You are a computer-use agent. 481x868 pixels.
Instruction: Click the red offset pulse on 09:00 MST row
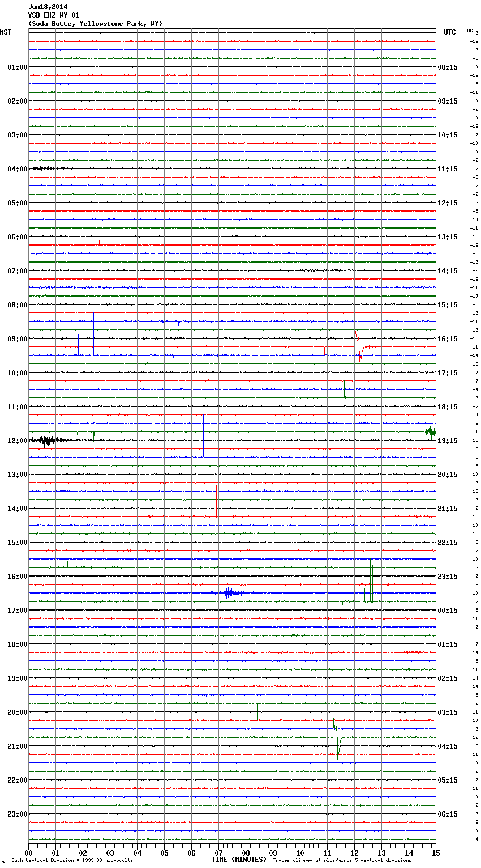point(360,346)
